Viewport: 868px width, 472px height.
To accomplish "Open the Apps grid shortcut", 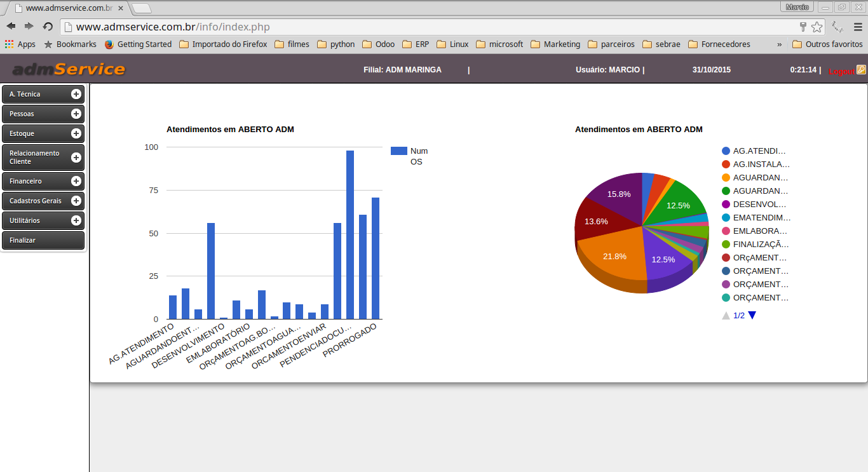I will (x=20, y=44).
